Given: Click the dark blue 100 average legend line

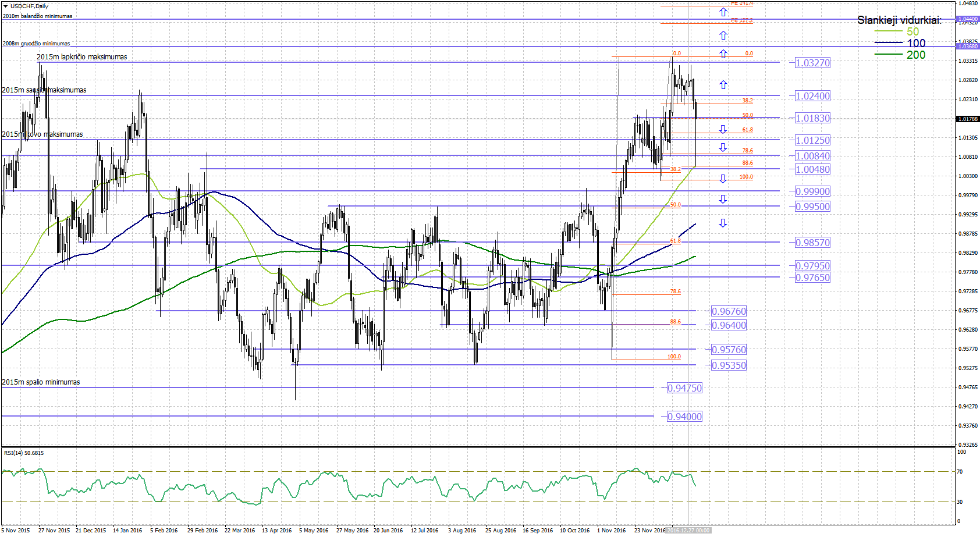Looking at the screenshot, I should coord(889,43).
